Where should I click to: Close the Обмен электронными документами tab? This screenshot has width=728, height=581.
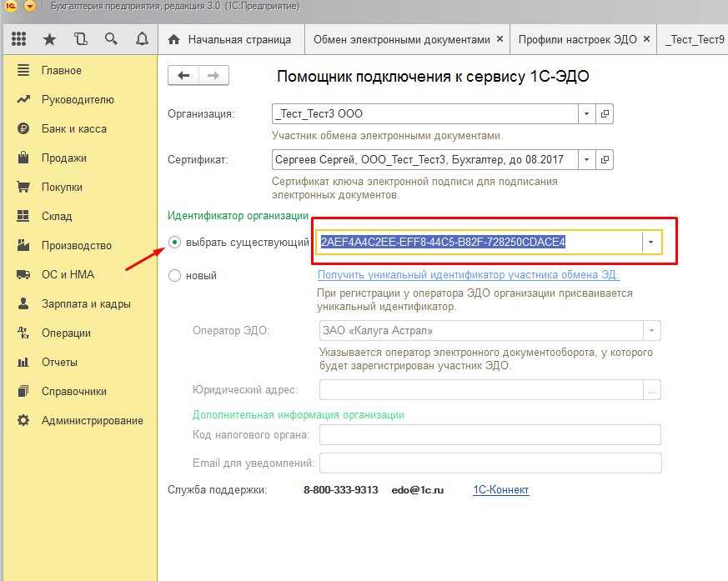click(x=500, y=39)
